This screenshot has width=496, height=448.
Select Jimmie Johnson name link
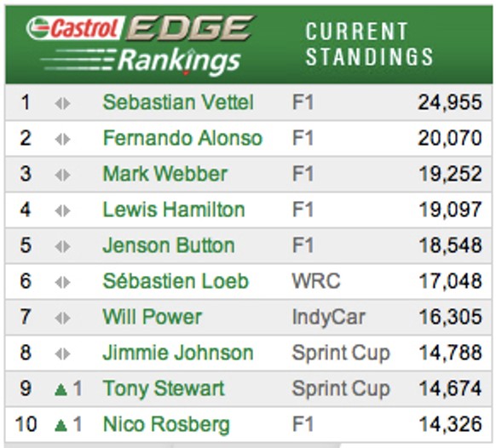pyautogui.click(x=178, y=353)
